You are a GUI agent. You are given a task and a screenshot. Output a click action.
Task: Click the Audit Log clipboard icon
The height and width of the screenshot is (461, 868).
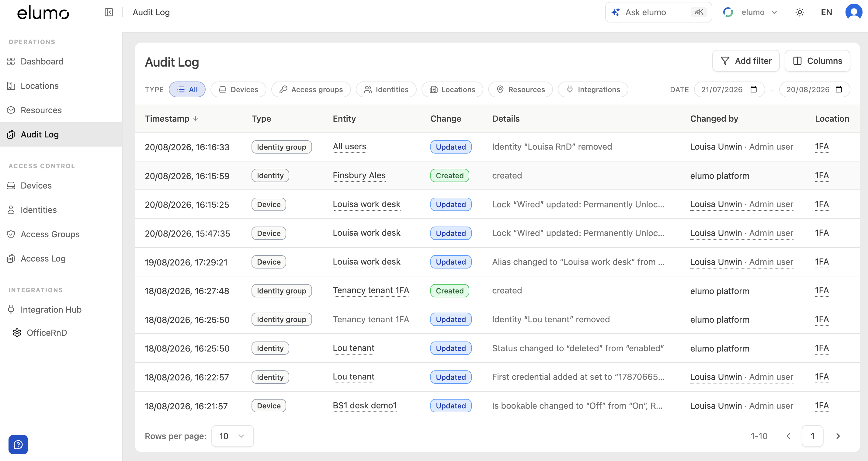point(11,134)
